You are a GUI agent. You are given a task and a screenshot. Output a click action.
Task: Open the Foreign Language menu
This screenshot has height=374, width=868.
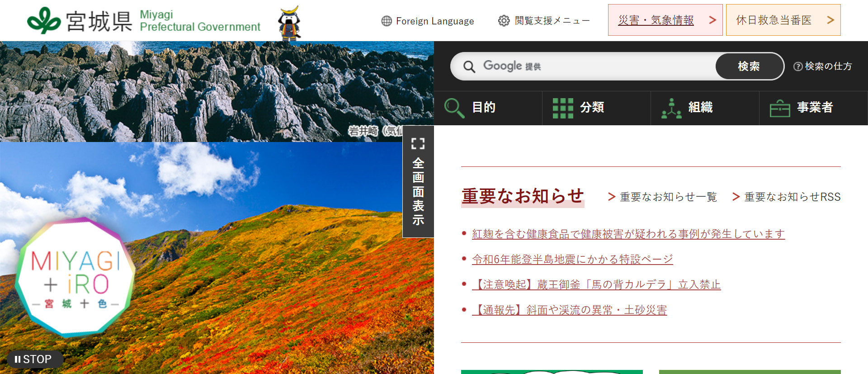click(428, 21)
